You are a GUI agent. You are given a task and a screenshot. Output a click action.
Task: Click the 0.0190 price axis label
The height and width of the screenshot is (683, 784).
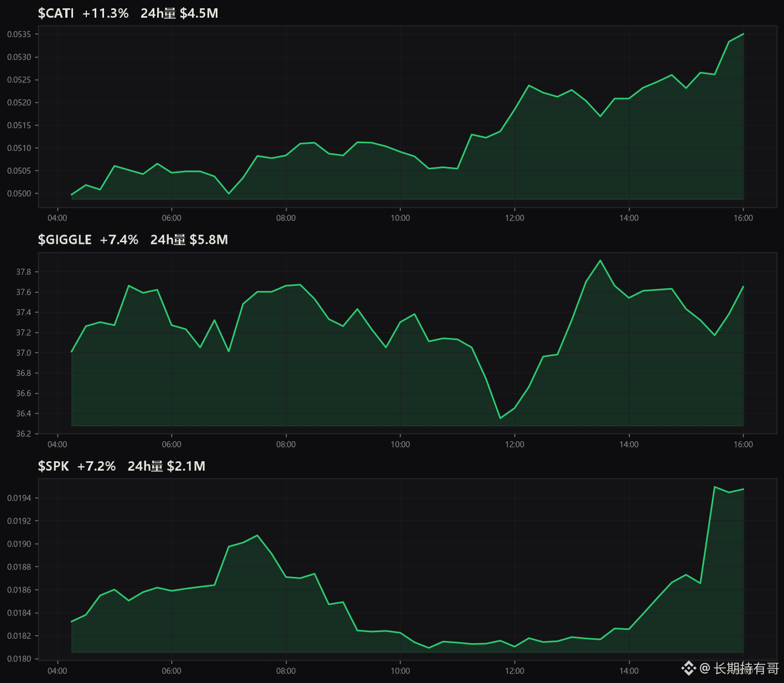tap(19, 544)
